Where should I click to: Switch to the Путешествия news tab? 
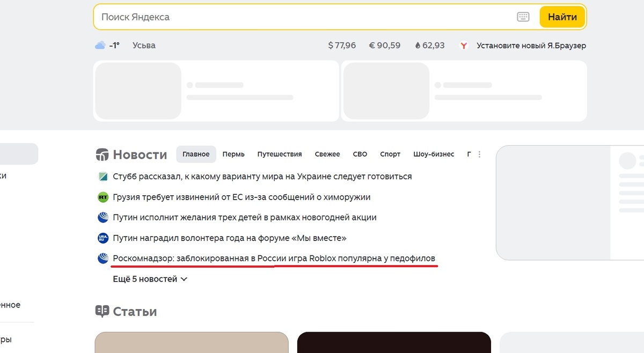coord(280,154)
